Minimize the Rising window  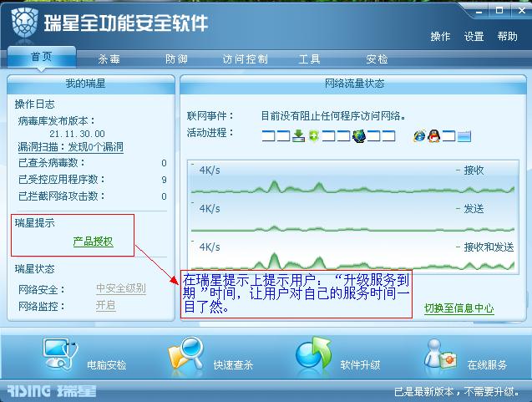tap(479, 11)
